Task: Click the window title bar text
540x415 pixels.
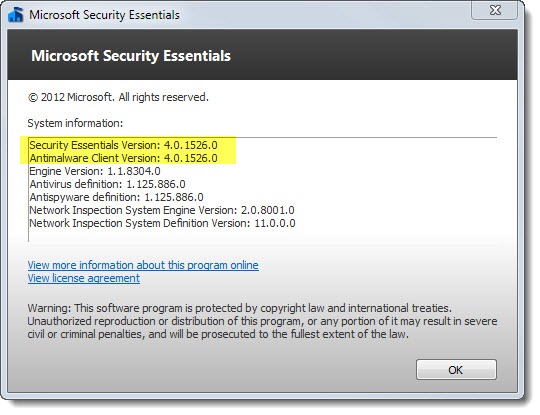Action: [104, 15]
